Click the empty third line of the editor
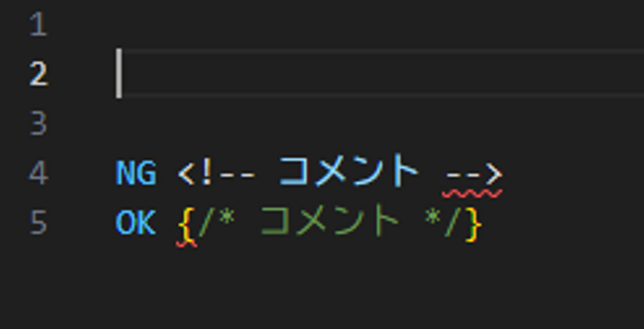The height and width of the screenshot is (329, 644). pyautogui.click(x=379, y=123)
